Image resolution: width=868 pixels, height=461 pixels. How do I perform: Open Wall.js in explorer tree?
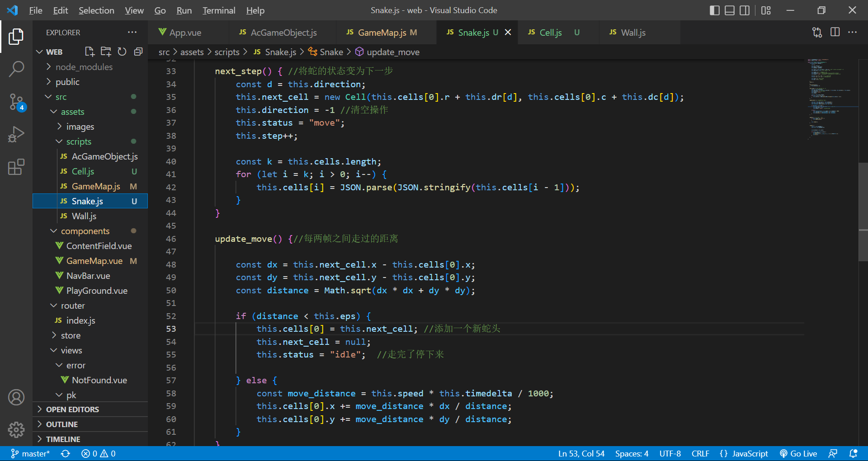90,216
